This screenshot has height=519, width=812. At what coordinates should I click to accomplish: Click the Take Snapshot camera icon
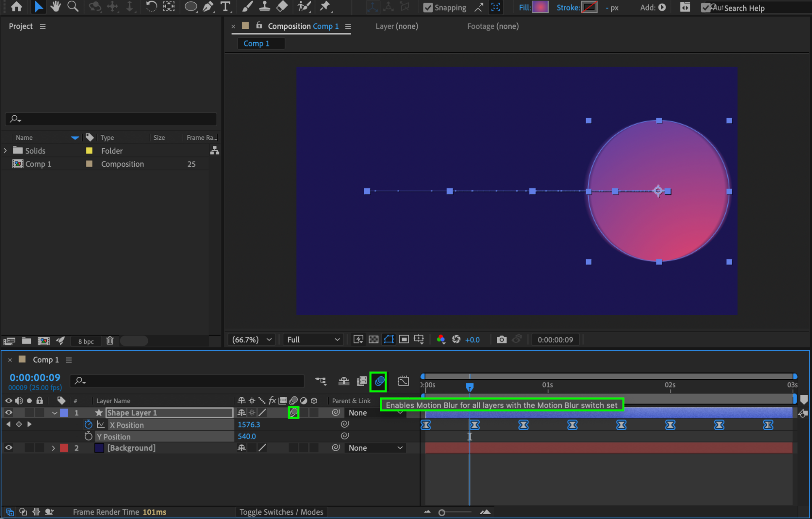502,340
